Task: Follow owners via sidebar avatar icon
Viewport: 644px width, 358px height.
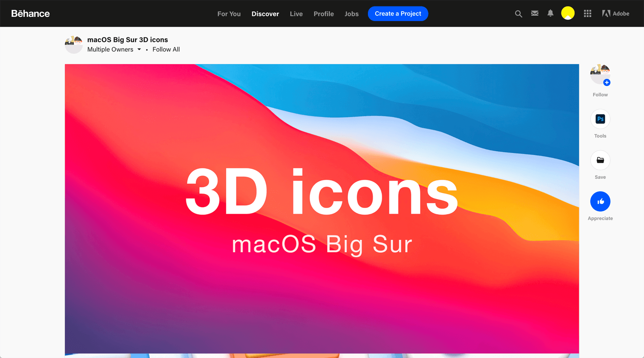Action: click(x=600, y=74)
